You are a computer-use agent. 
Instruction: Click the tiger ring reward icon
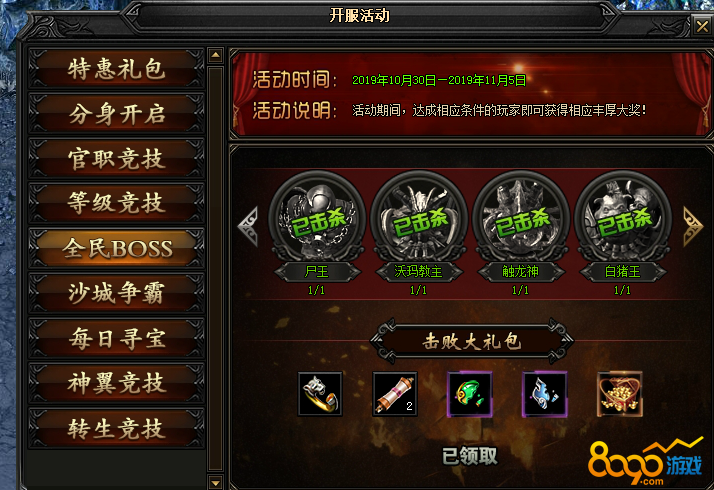320,394
